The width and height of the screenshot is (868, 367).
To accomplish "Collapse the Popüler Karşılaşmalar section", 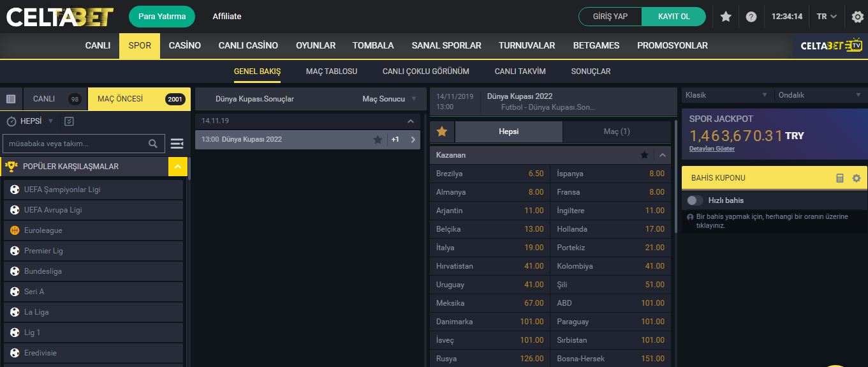I will click(x=177, y=167).
